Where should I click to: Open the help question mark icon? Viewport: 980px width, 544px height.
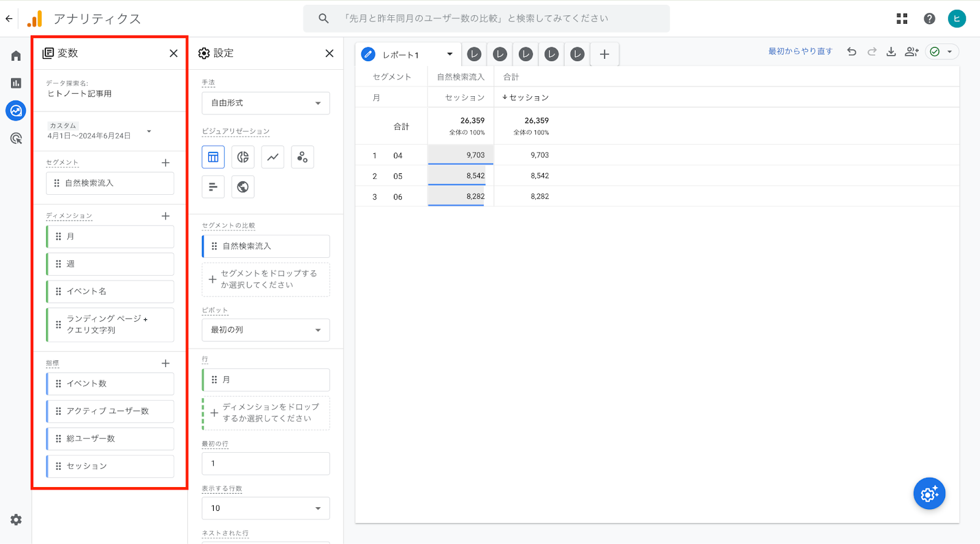click(x=929, y=18)
